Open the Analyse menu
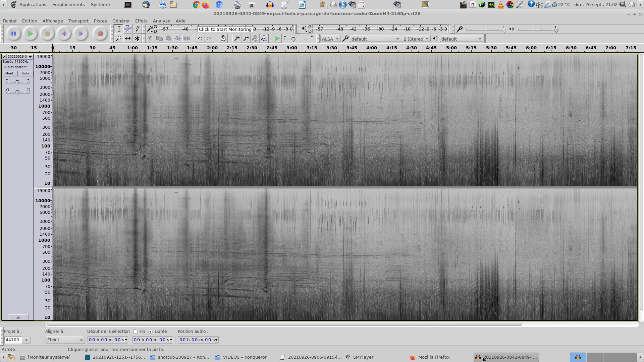 161,21
